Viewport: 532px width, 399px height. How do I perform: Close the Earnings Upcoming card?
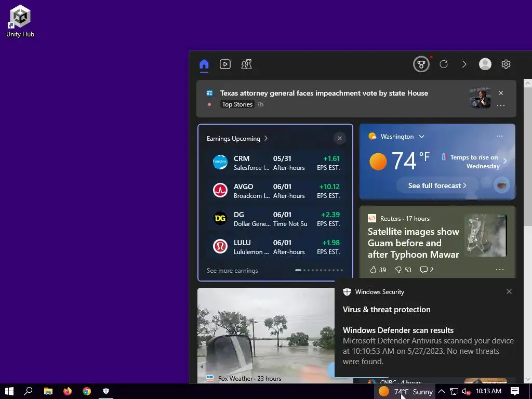point(340,138)
